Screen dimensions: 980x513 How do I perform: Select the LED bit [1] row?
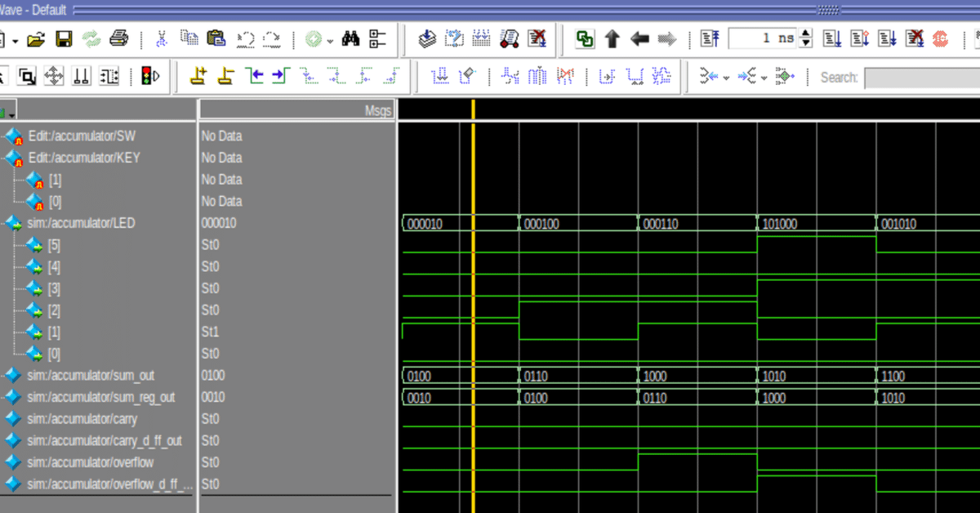pos(54,332)
